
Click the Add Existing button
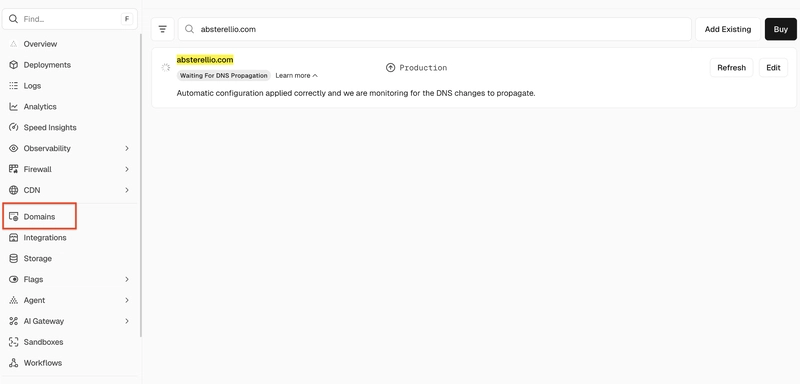coord(728,29)
